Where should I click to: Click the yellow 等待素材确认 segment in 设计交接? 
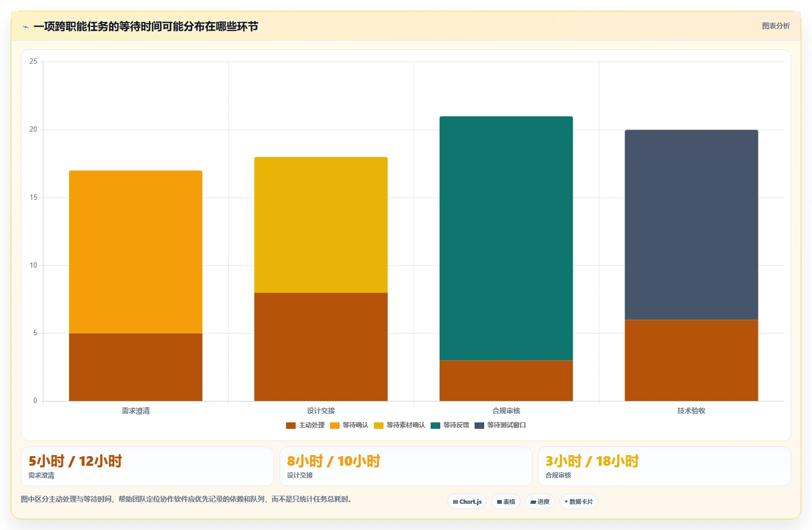(x=321, y=225)
